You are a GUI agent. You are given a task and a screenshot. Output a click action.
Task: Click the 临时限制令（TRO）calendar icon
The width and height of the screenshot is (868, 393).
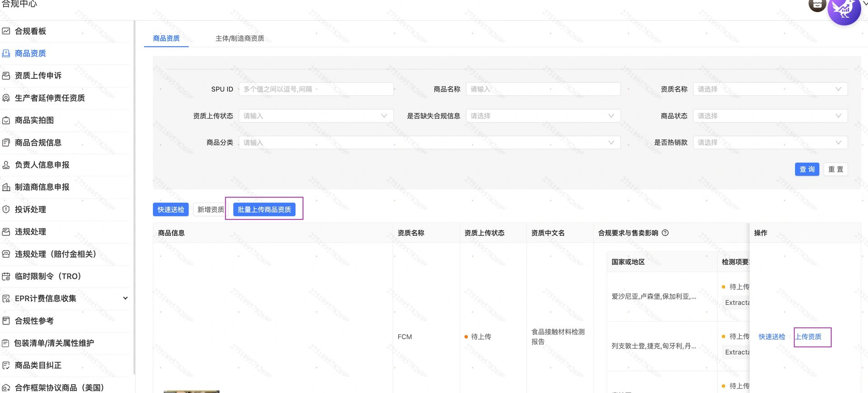pos(6,276)
